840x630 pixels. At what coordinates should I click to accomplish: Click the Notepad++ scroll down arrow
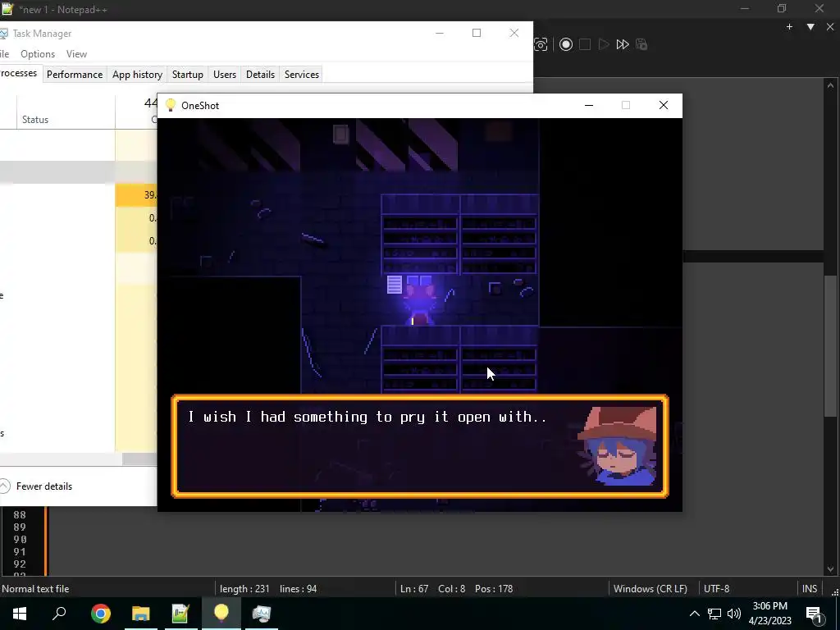point(830,569)
